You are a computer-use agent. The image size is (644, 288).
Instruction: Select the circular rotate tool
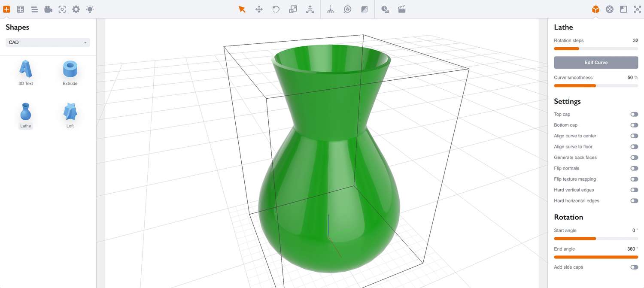point(276,9)
